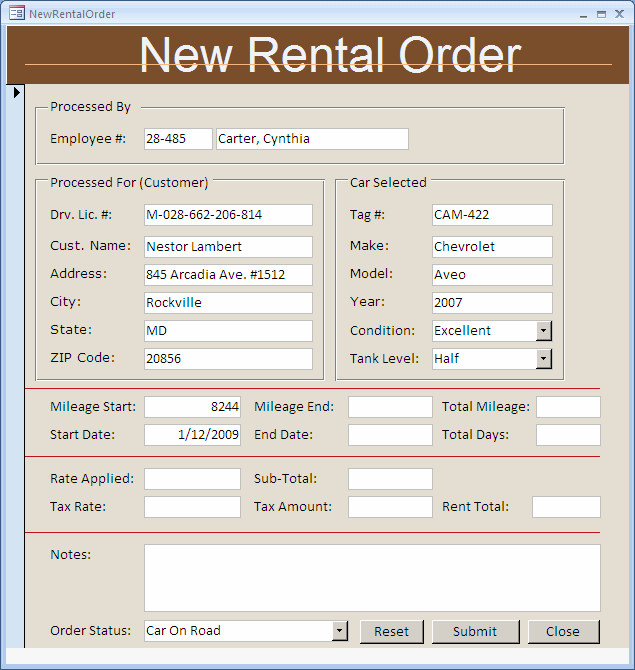Click the Close button

tap(564, 632)
